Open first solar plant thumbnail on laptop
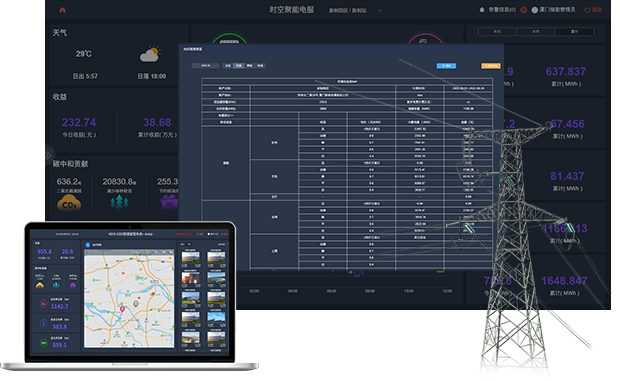 pos(191,258)
